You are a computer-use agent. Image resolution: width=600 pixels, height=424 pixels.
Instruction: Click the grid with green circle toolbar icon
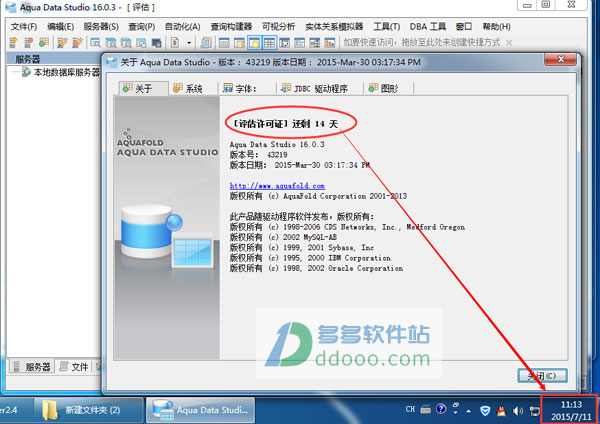[44, 42]
